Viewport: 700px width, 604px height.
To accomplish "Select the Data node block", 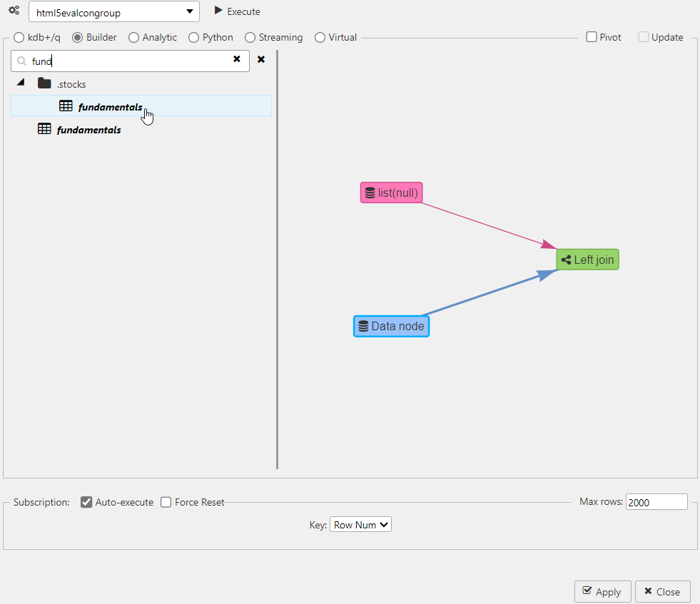I will click(x=391, y=326).
